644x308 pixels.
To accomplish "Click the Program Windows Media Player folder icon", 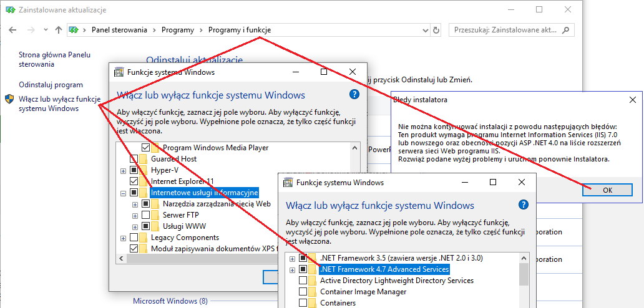I will (155, 147).
